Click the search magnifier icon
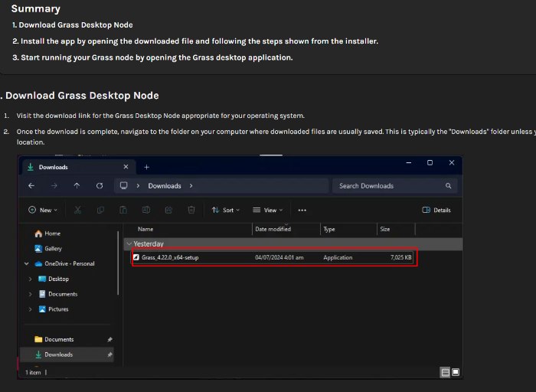The image size is (536, 392). tap(448, 185)
